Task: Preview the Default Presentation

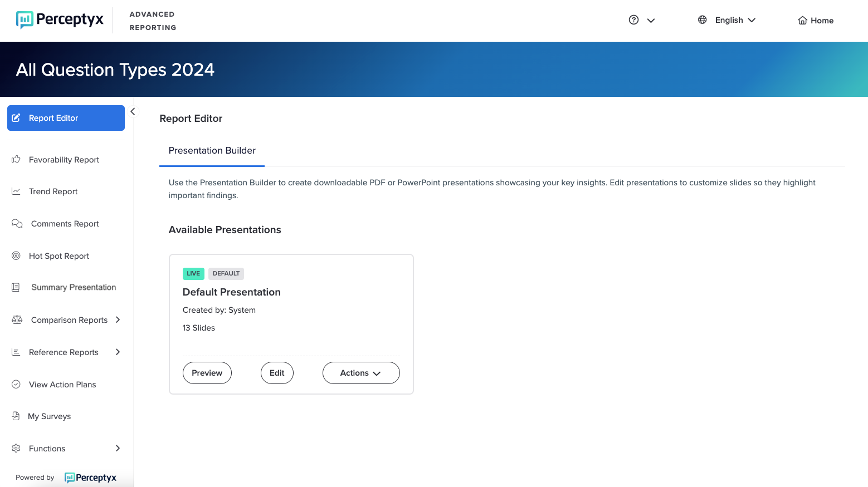Action: 207,373
